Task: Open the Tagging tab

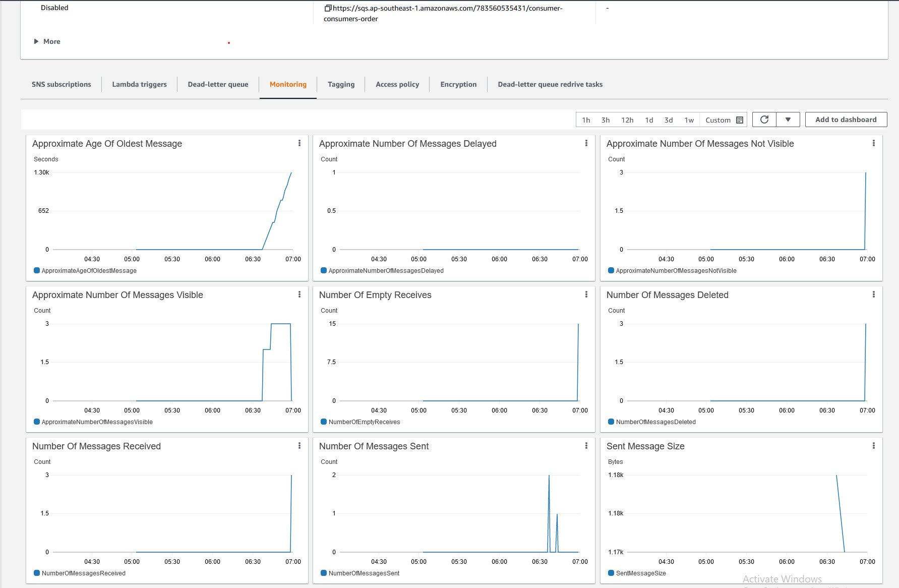Action: click(x=341, y=84)
